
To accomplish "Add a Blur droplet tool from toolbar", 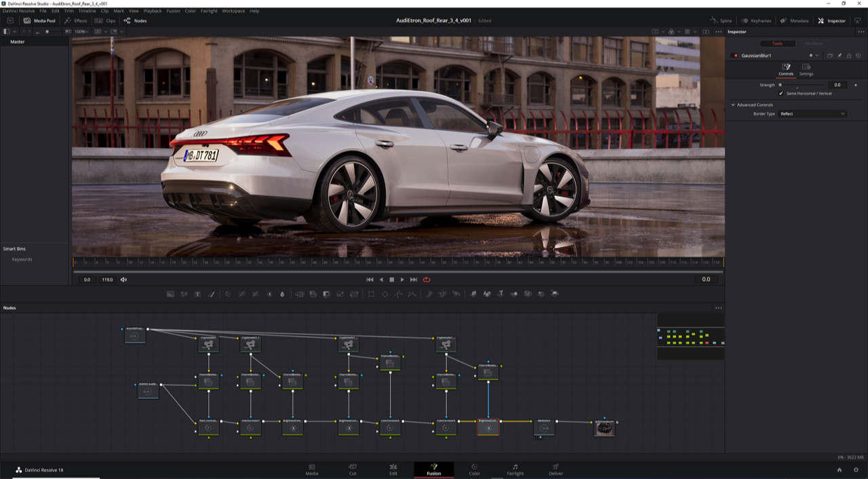I will (x=282, y=294).
